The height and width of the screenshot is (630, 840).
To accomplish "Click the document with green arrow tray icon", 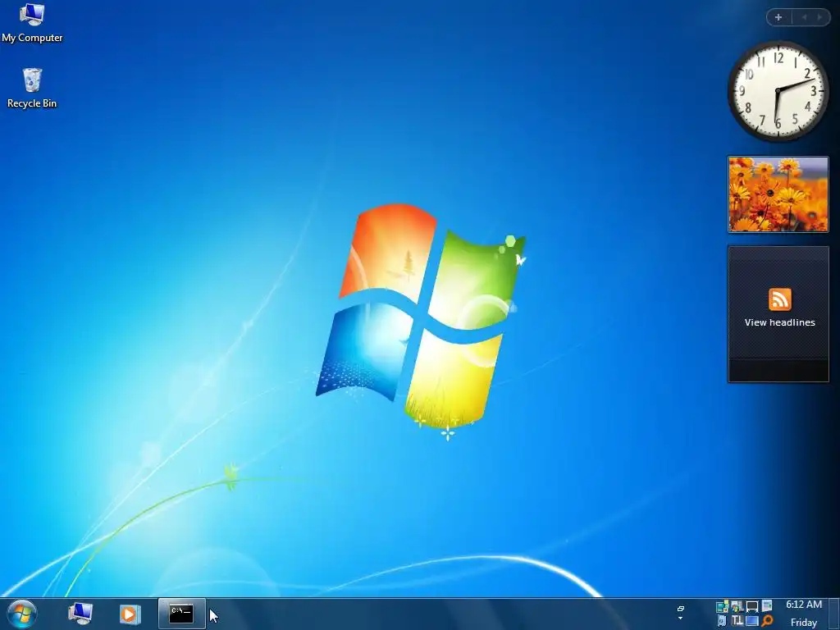I will [767, 605].
